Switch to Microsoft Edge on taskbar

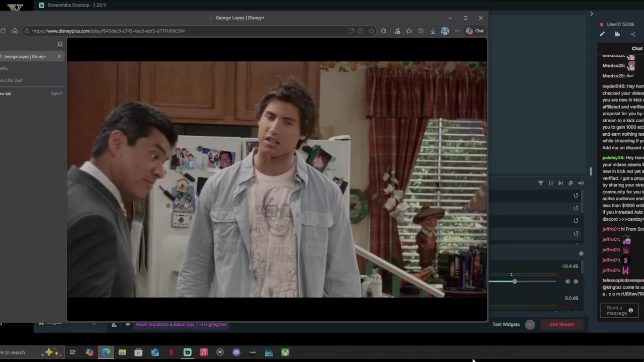click(x=106, y=352)
